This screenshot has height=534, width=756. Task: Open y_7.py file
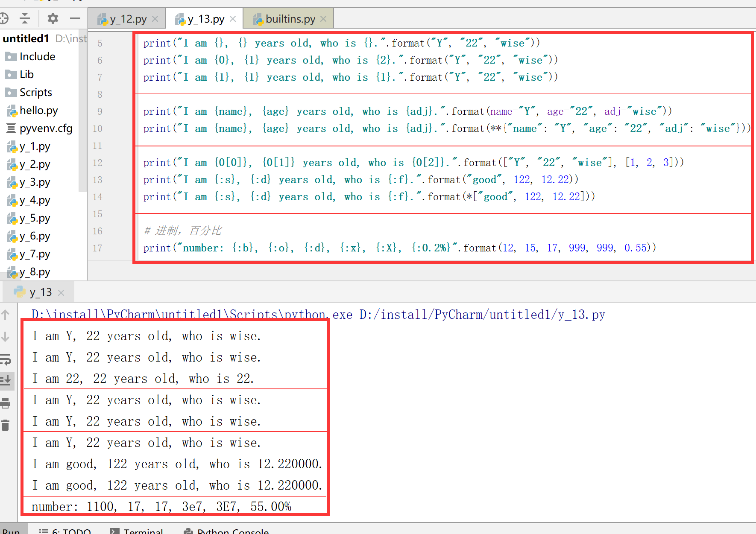(x=29, y=254)
